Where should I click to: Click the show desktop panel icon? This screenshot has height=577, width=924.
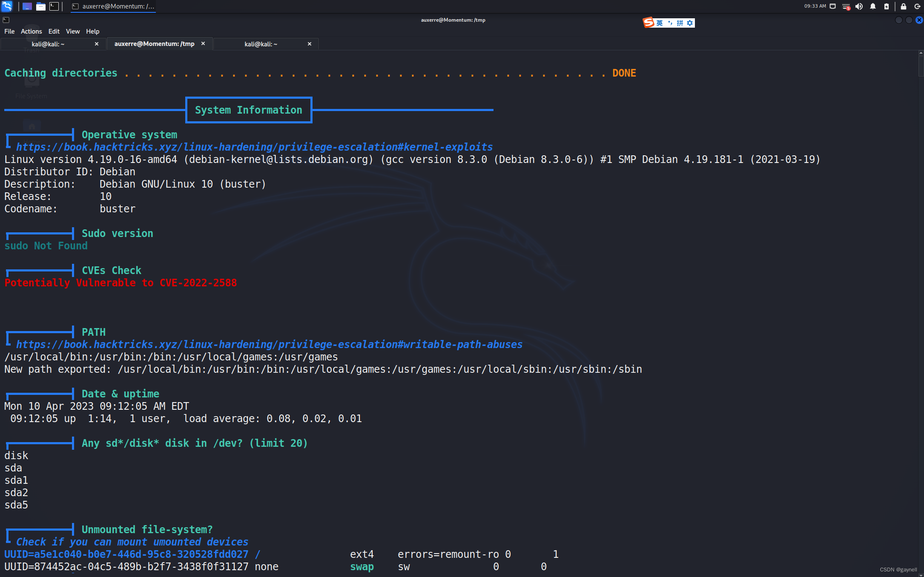click(x=27, y=6)
